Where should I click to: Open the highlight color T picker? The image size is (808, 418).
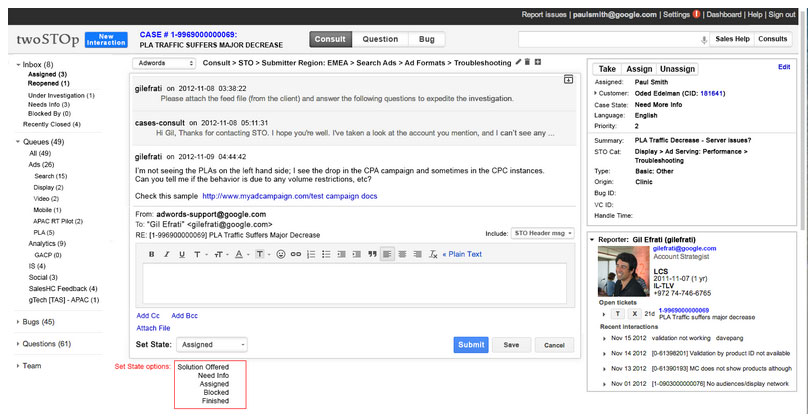tap(262, 254)
